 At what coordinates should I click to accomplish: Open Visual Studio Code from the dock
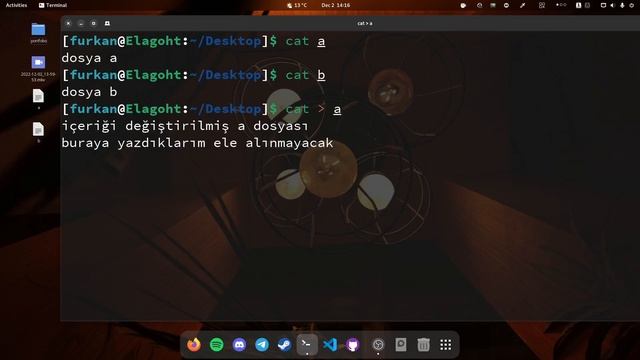click(330, 345)
